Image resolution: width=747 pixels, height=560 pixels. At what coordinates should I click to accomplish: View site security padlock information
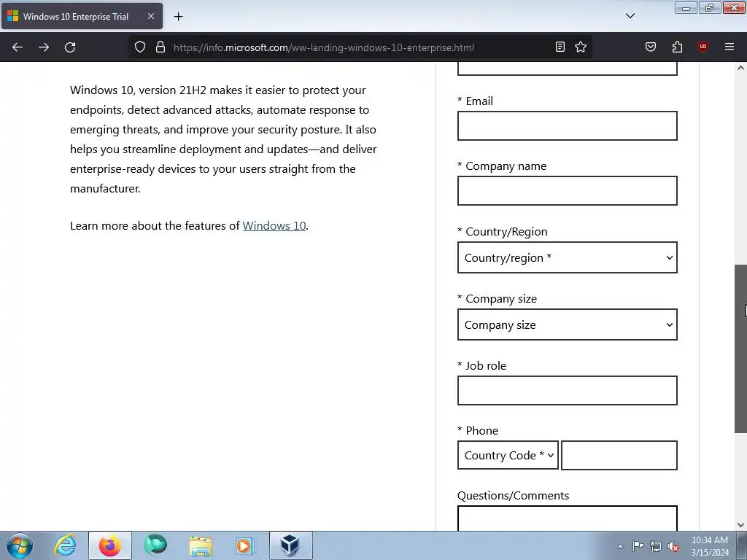coord(160,47)
